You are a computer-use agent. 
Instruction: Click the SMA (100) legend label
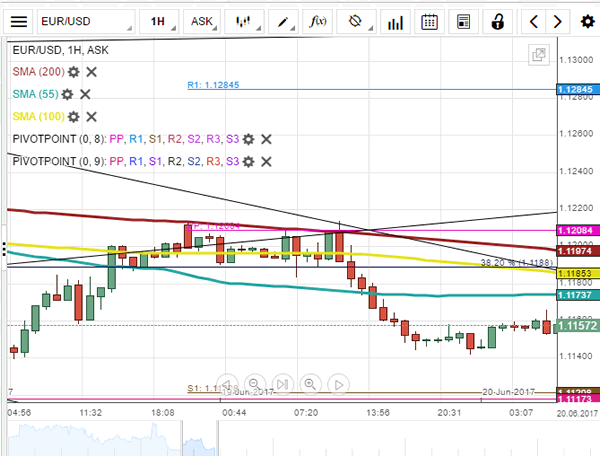coord(39,116)
